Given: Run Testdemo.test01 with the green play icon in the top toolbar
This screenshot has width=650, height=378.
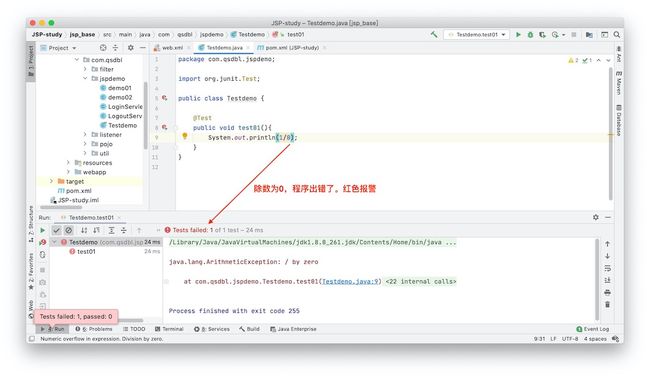Looking at the screenshot, I should (518, 34).
